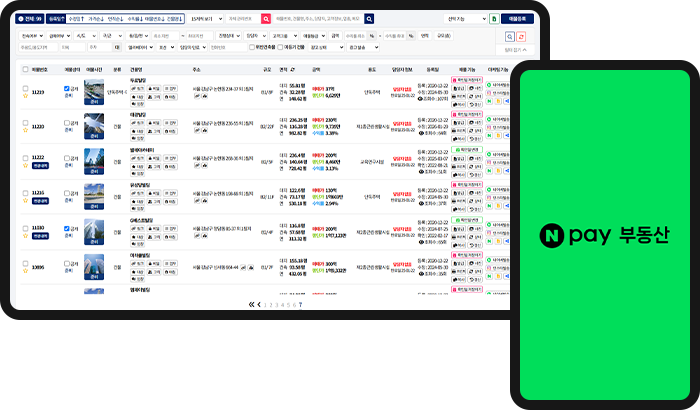Click the blue-outlined filter search icon

(x=510, y=37)
